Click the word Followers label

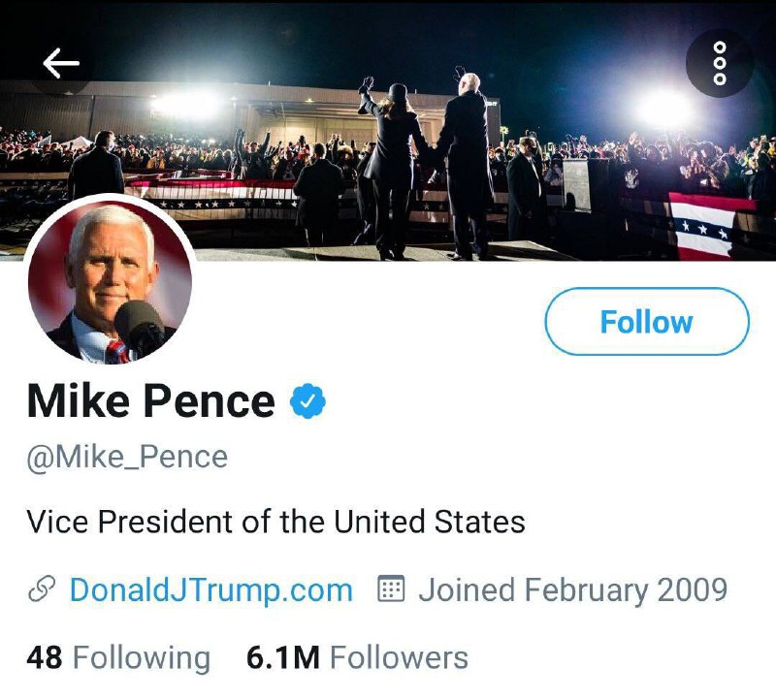click(399, 658)
